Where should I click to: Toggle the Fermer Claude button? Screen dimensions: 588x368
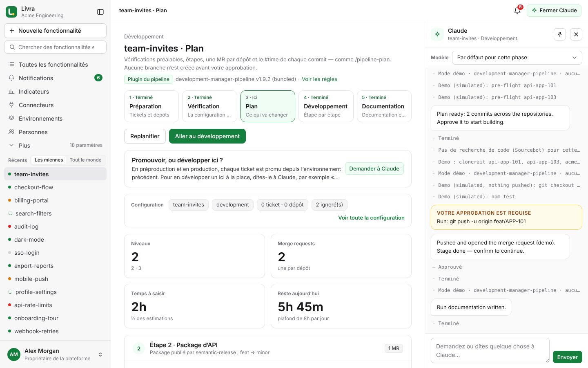point(554,11)
